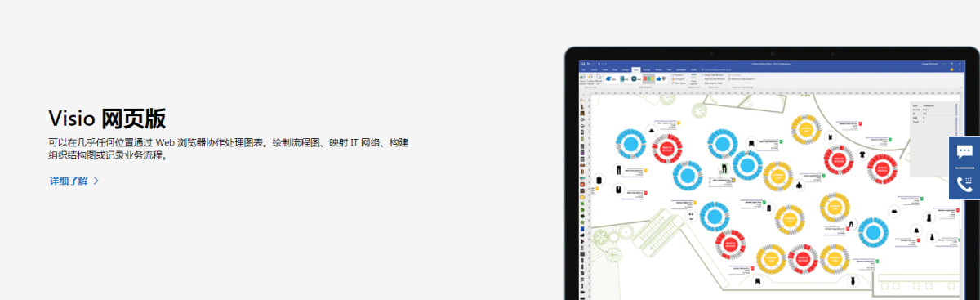This screenshot has width=980, height=300.
Task: Toggle the Shape Data Window checkbox
Action: (702, 74)
